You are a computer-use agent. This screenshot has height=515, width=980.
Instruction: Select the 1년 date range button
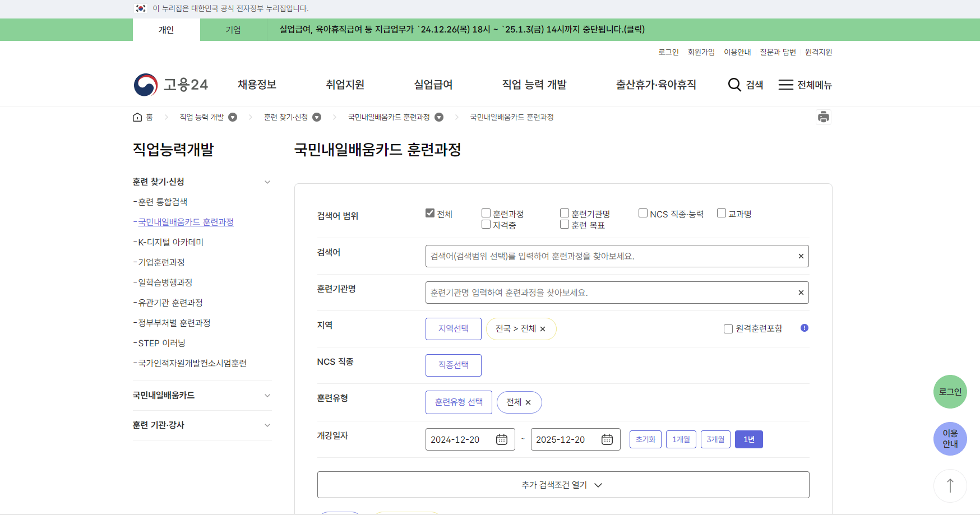click(x=748, y=439)
